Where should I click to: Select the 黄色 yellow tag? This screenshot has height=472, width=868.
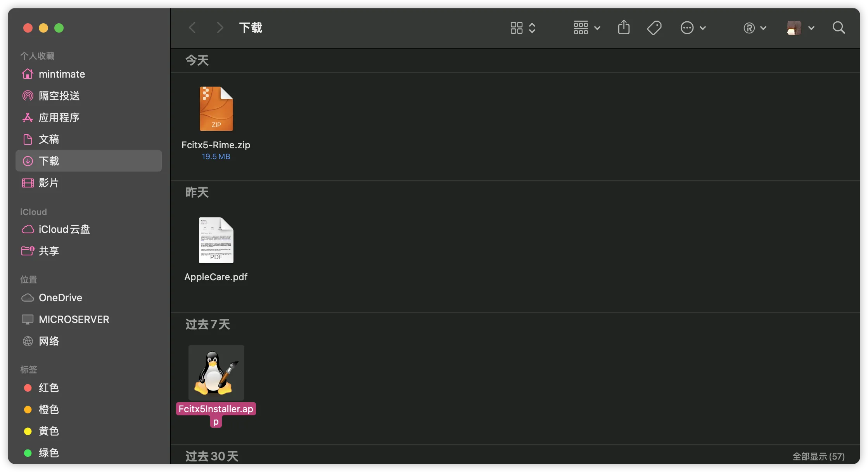(x=89, y=431)
